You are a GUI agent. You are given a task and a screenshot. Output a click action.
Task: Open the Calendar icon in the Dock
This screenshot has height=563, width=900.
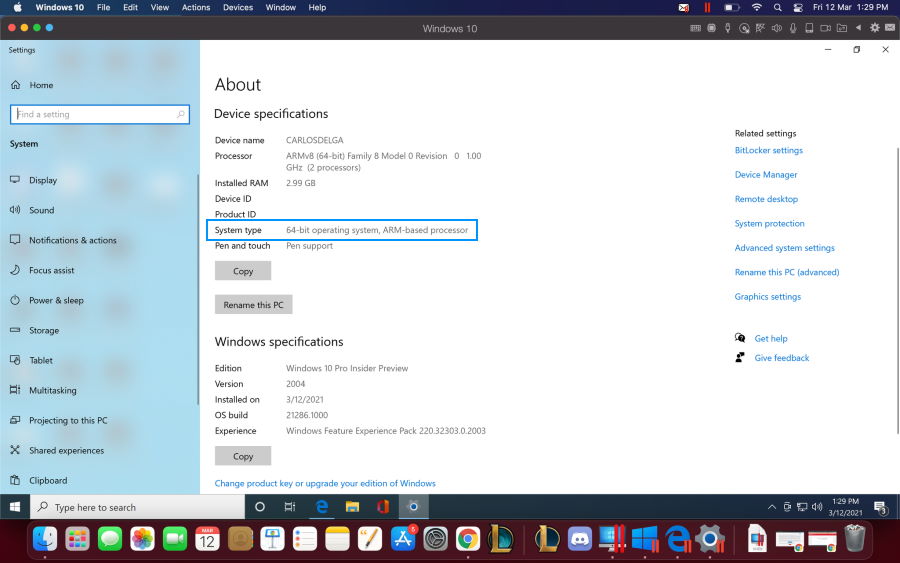[x=207, y=539]
